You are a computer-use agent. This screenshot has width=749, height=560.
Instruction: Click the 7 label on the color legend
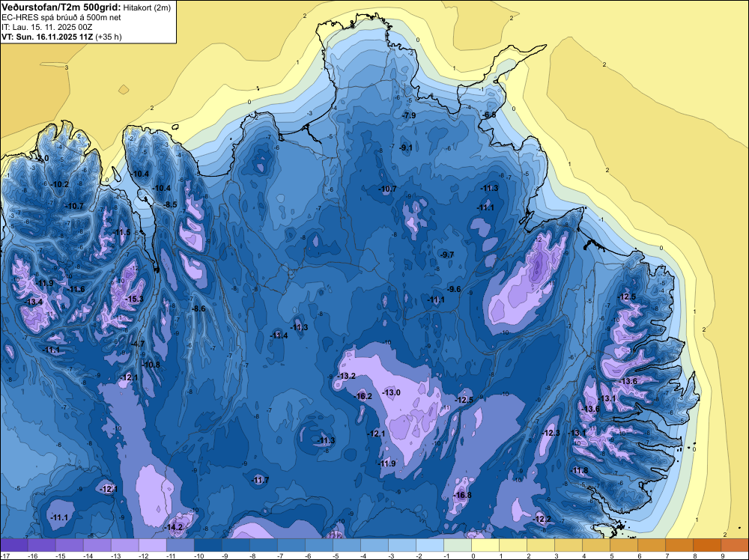click(667, 556)
